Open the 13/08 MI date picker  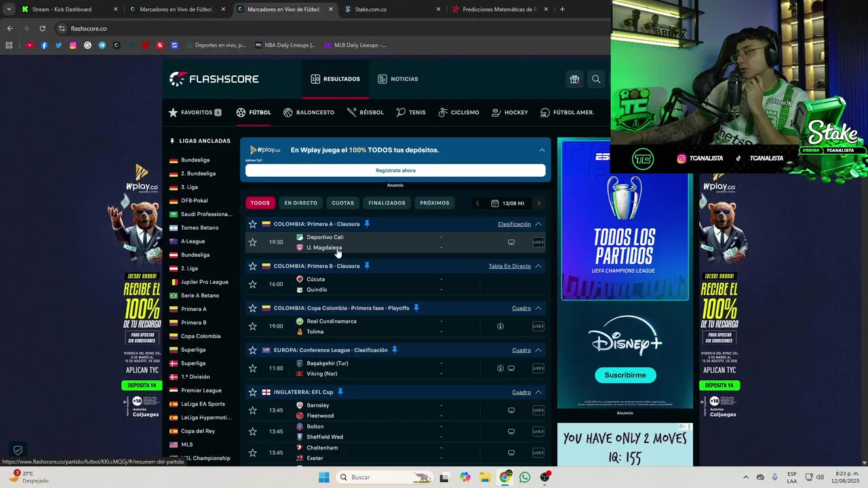pyautogui.click(x=508, y=203)
